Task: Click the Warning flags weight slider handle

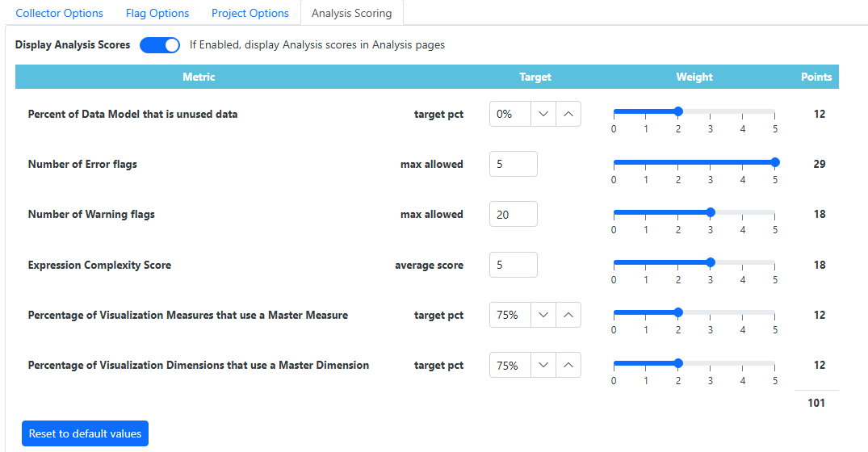Action: [711, 212]
